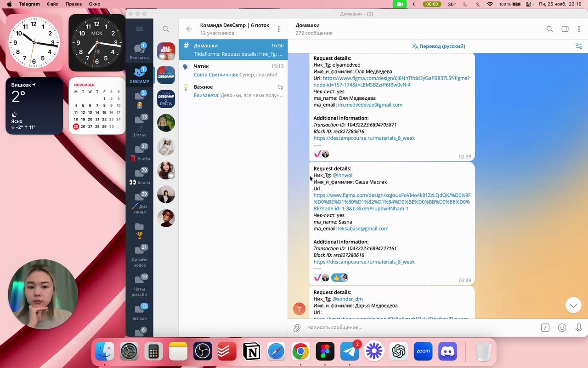The image size is (588, 368).
Task: Open Figma from the dock
Action: tap(325, 352)
